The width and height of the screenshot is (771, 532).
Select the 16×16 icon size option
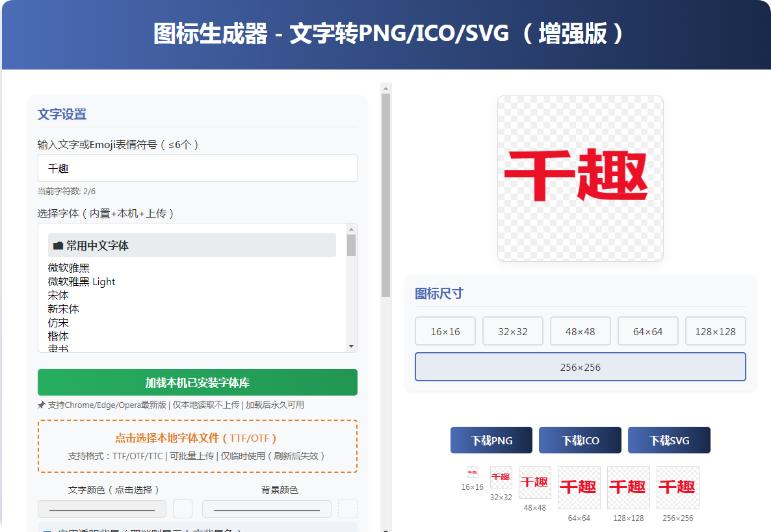tap(445, 331)
